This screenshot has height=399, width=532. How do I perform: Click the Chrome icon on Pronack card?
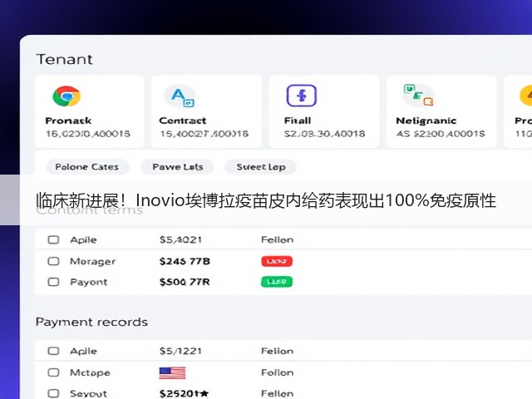(66, 96)
